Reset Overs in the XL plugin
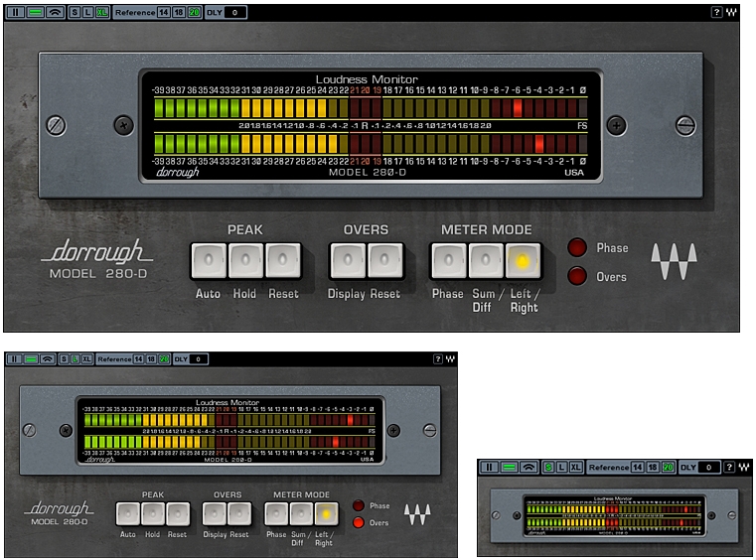The image size is (756, 560). pyautogui.click(x=384, y=261)
